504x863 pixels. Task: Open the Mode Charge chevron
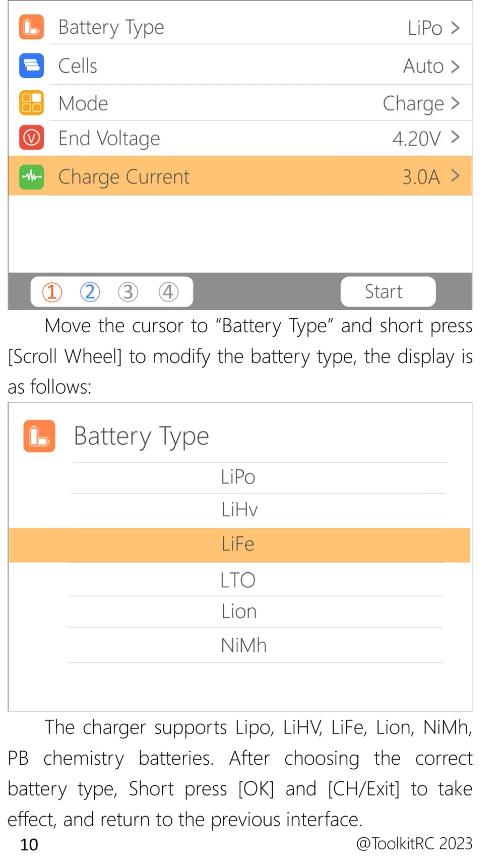(x=455, y=103)
